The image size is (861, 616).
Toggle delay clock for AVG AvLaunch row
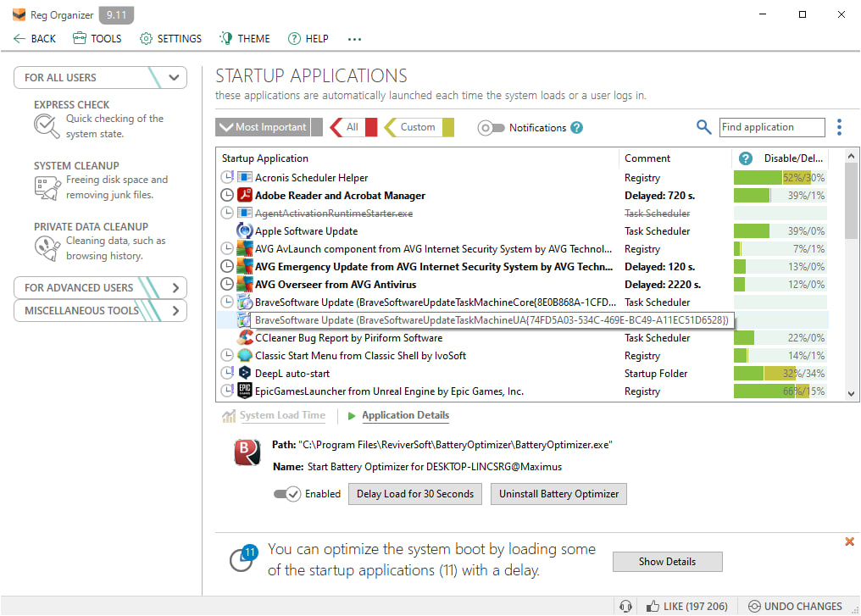(x=227, y=248)
